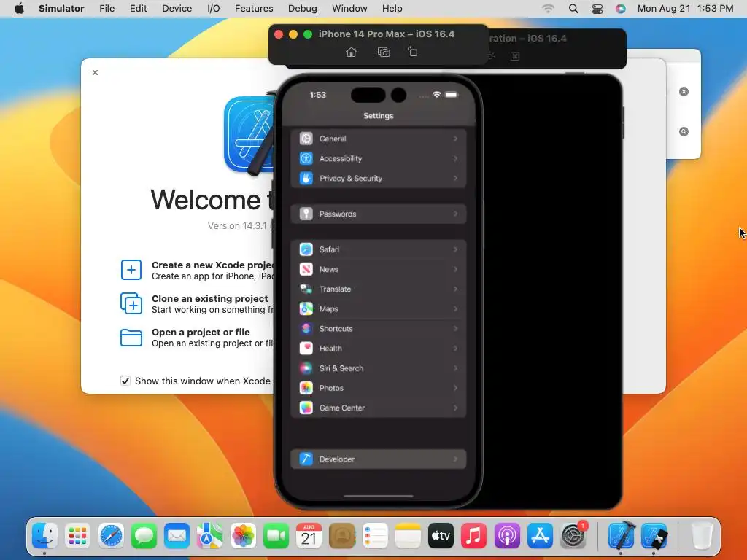Expand Passwords row chevron
This screenshot has height=560, width=747.
point(455,214)
